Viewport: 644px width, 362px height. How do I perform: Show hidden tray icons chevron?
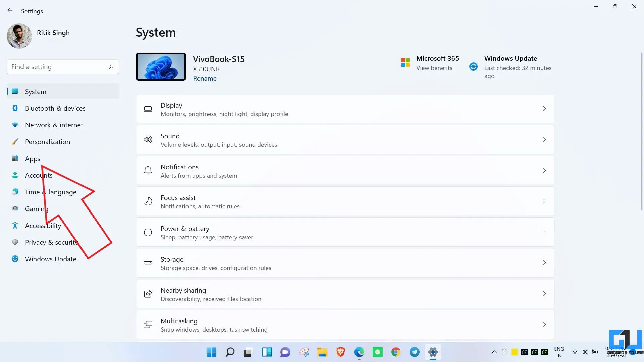pos(494,352)
